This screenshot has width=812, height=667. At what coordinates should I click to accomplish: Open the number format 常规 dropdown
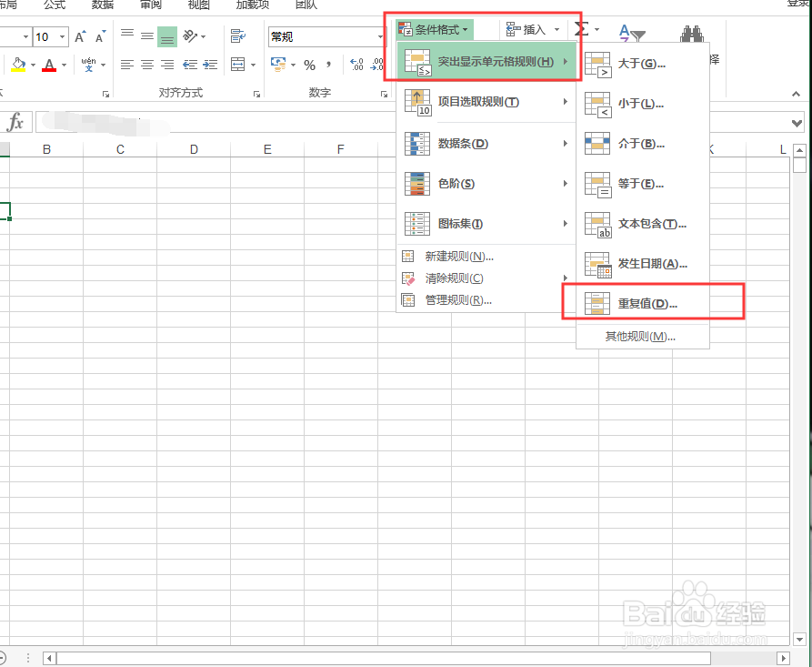pos(381,36)
